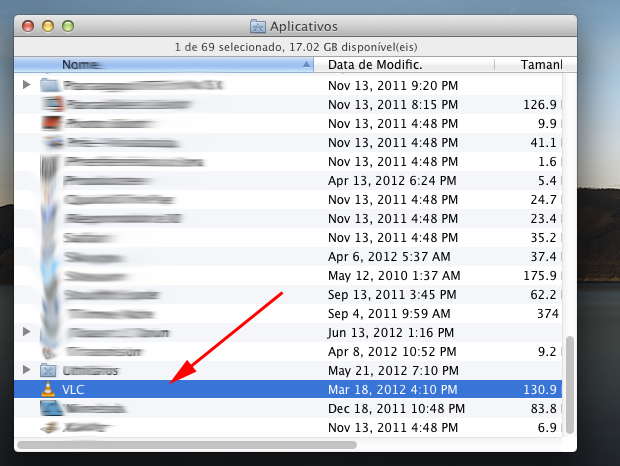Expand the folder dated May 21, 2012 7:10 PM
This screenshot has width=620, height=466.
tap(26, 370)
